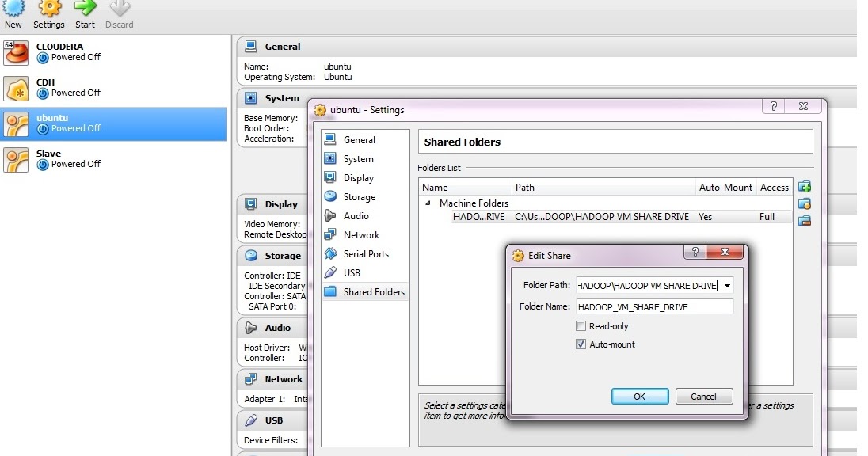The width and height of the screenshot is (868, 456).
Task: Select the ubuntu virtual machine entry
Action: tap(113, 123)
